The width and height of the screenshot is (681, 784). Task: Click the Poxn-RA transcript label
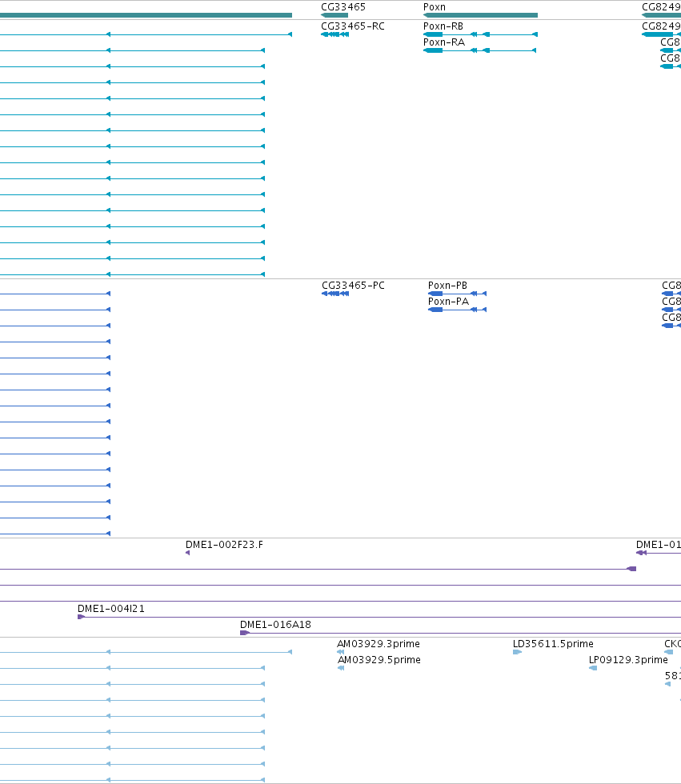click(444, 42)
